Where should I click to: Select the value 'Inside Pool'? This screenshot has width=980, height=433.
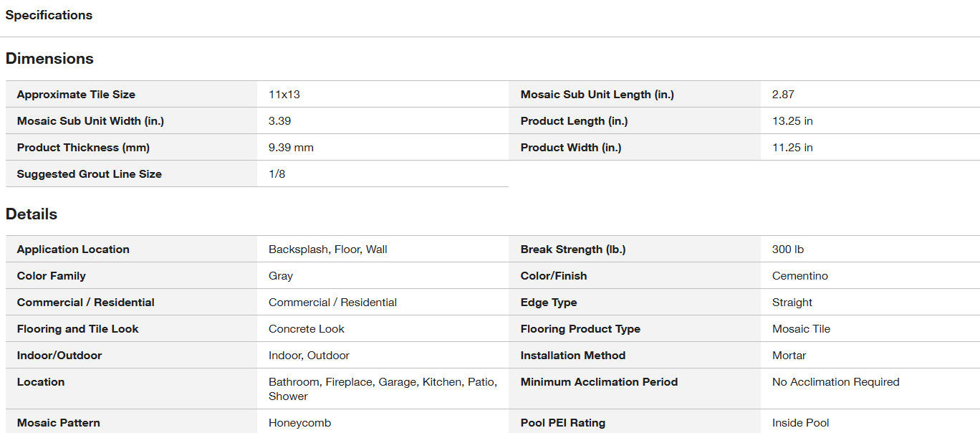click(801, 423)
